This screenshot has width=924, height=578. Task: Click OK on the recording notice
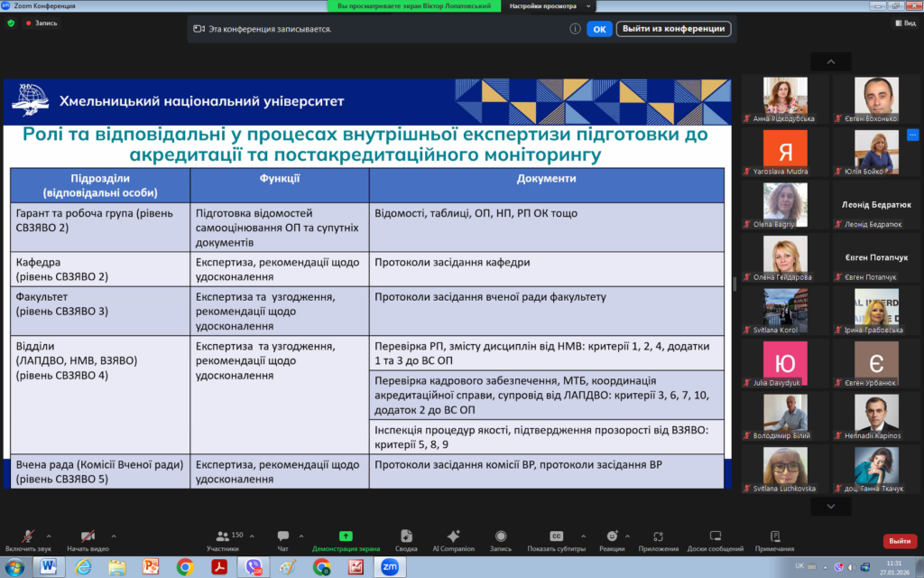(599, 29)
